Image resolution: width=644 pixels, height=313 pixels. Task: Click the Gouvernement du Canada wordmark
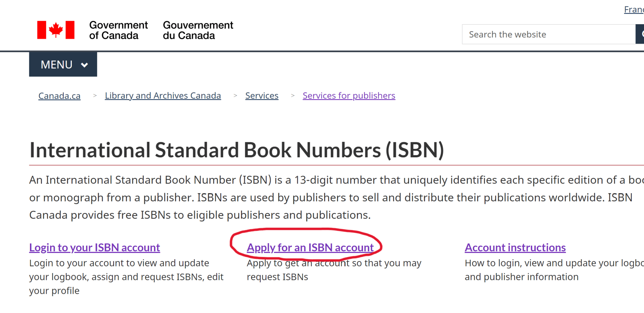[x=198, y=30]
